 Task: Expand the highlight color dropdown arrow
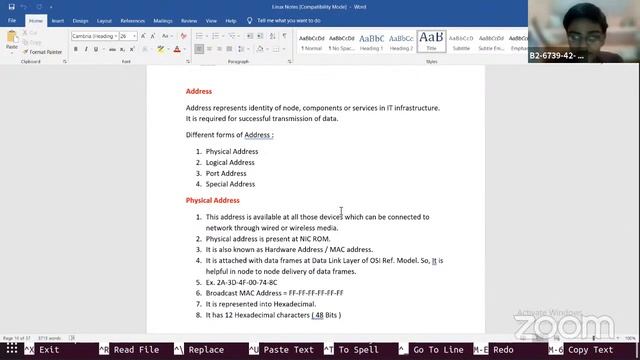tap(168, 49)
